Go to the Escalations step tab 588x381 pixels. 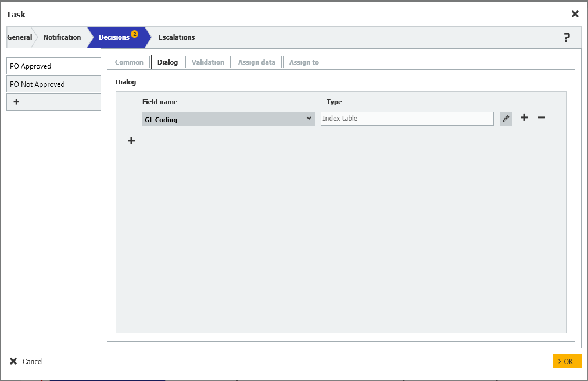(177, 37)
